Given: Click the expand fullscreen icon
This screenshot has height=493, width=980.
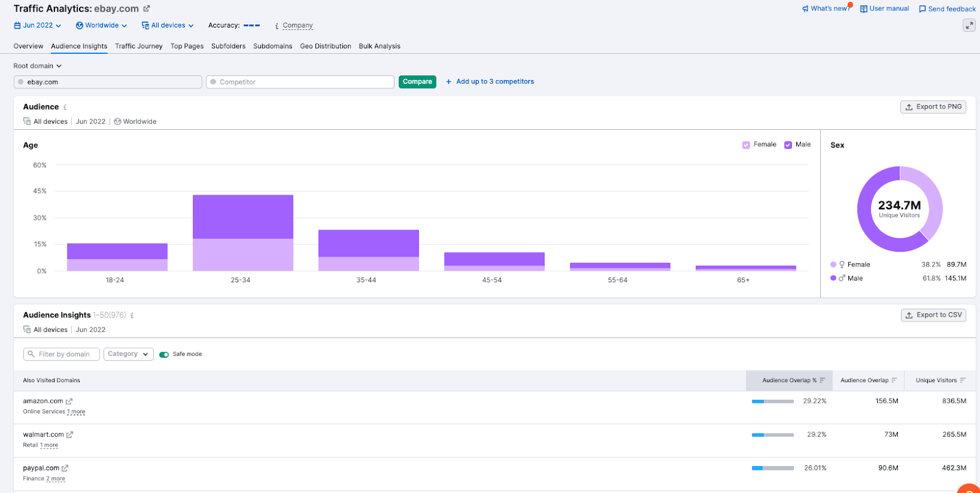Looking at the screenshot, I should [969, 25].
